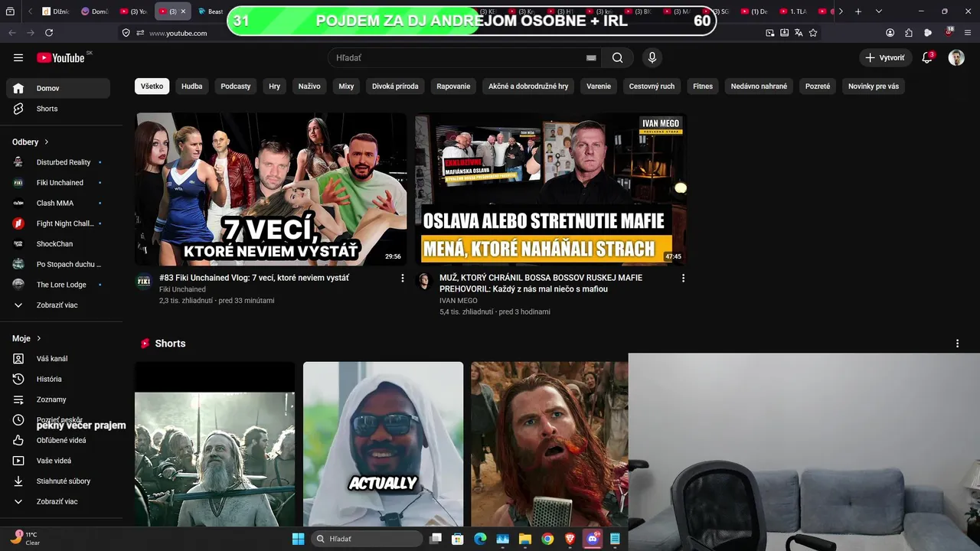Open Disturbed Reality subscription channel
This screenshot has height=551, width=980.
click(58, 162)
